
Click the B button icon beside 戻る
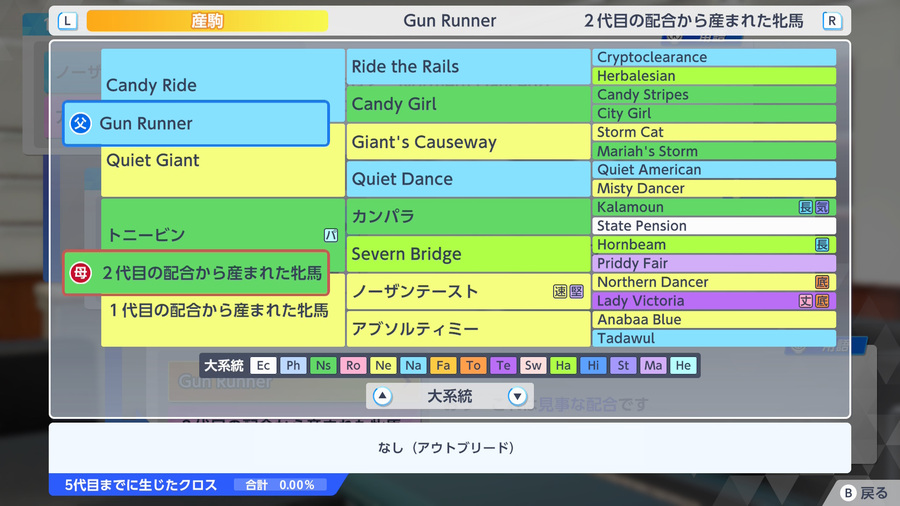(x=848, y=493)
